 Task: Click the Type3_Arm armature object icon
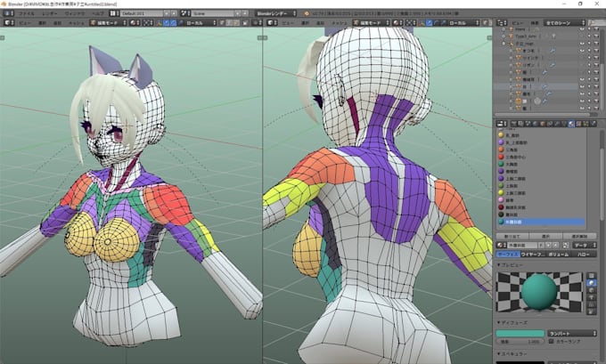click(508, 35)
